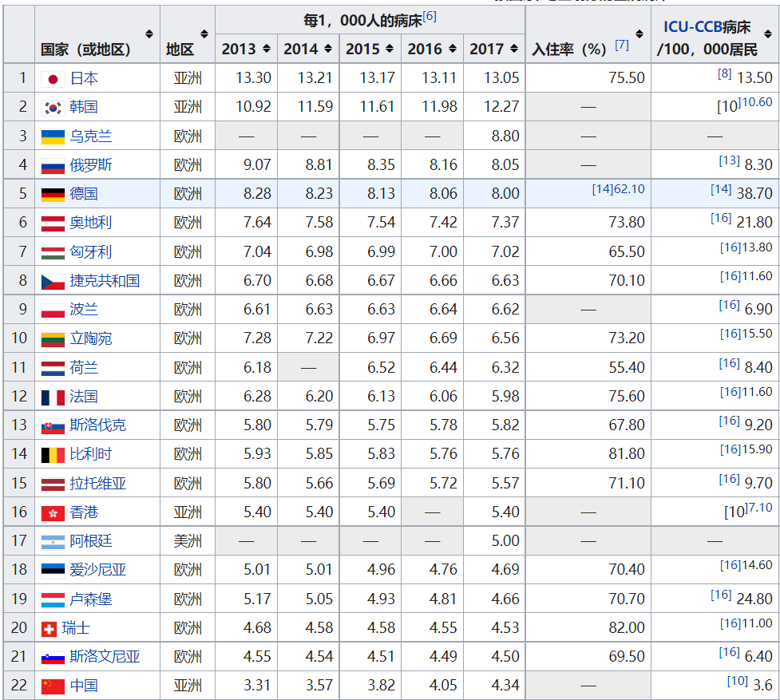Sort by the 2017 column
The height and width of the screenshot is (700, 780).
tap(514, 49)
